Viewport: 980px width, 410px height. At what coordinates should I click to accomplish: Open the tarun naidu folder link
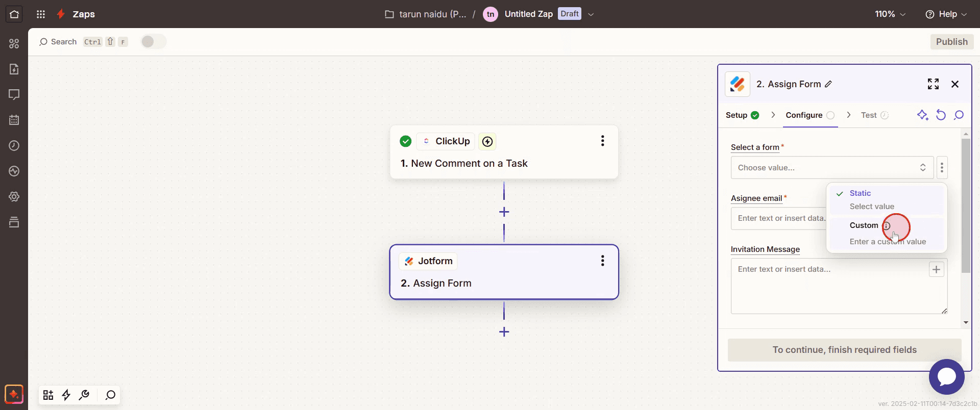click(x=426, y=14)
